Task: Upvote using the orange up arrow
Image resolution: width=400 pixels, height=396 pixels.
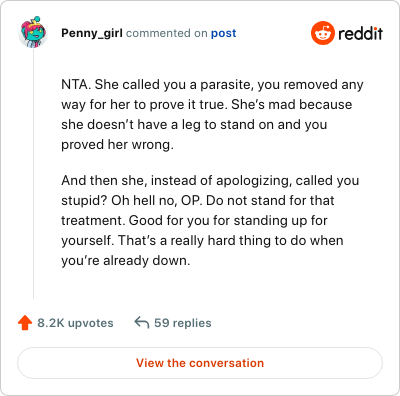Action: [x=25, y=323]
